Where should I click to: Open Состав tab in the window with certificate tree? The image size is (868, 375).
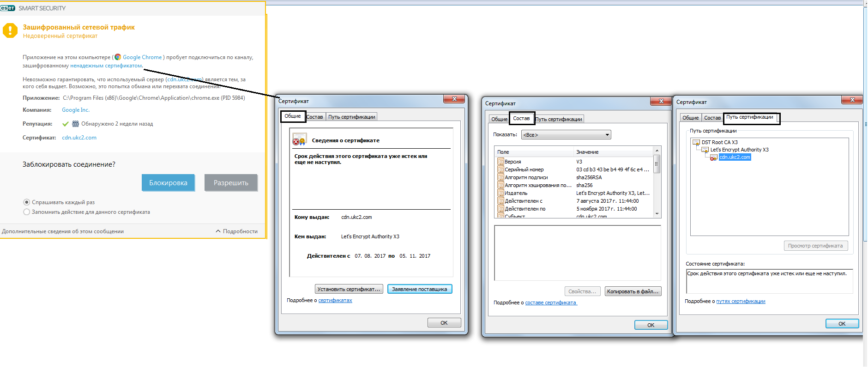712,118
